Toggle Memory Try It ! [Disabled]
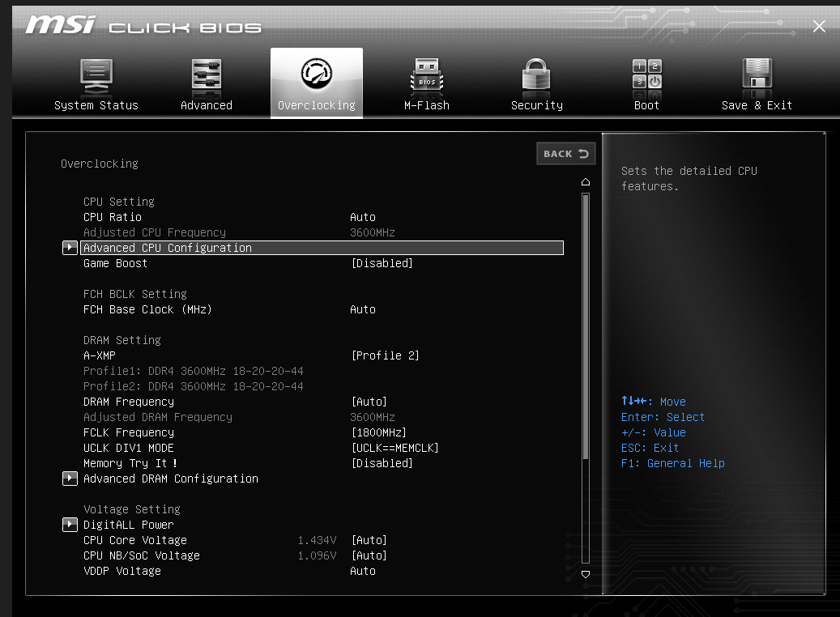840x617 pixels. (382, 463)
